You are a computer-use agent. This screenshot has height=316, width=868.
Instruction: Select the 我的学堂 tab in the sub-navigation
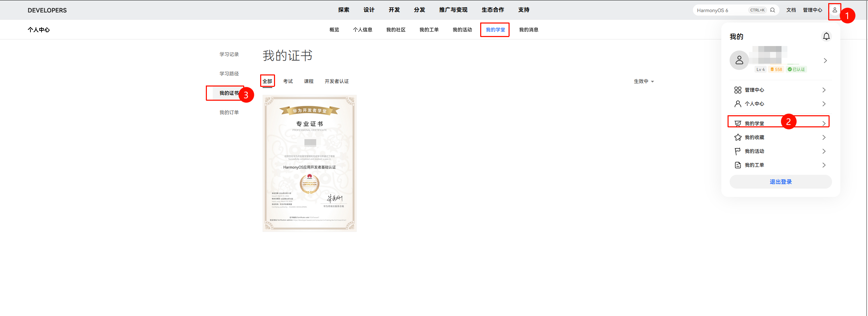495,30
